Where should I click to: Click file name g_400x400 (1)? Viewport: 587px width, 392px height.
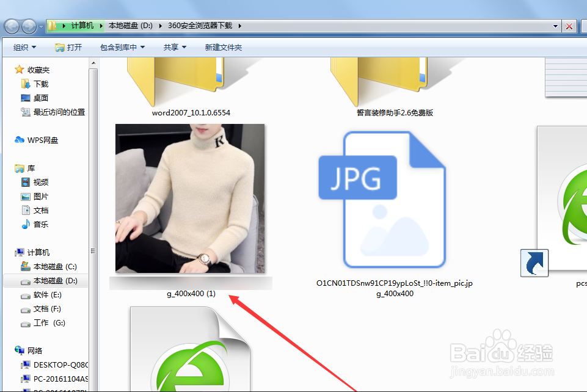pyautogui.click(x=191, y=294)
